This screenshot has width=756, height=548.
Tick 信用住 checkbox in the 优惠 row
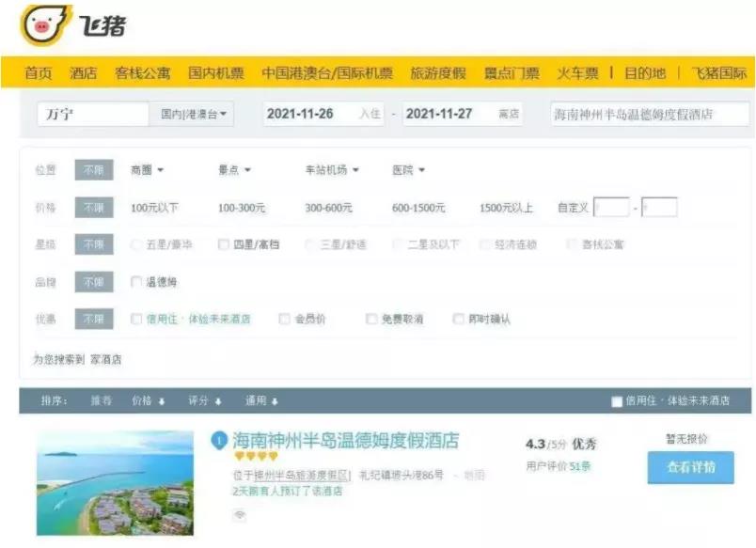point(136,319)
